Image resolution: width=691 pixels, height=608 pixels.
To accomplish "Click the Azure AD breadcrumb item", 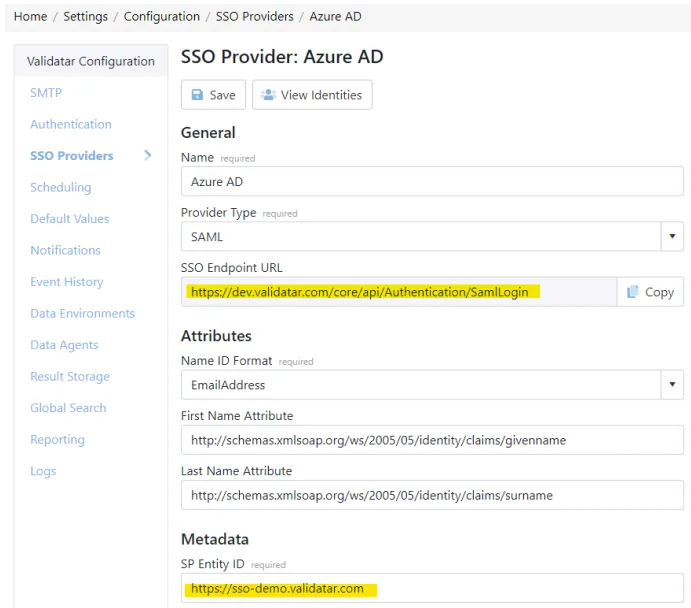I will pos(335,16).
